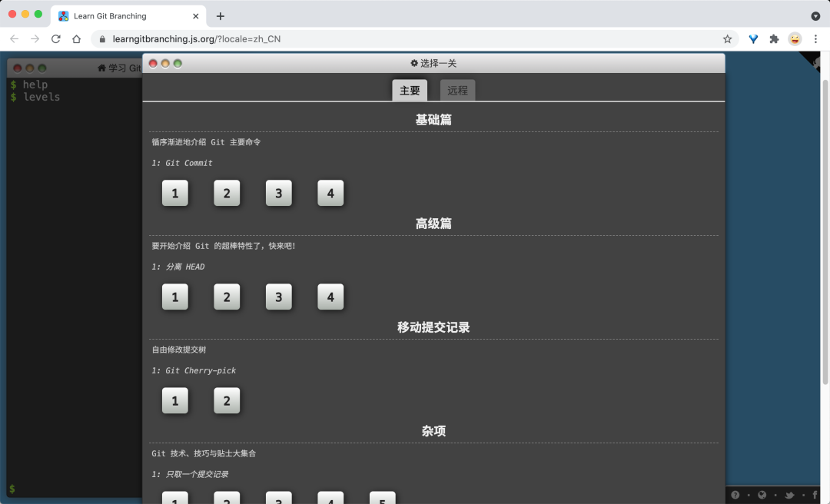Start level 3 of 高级篇

[278, 297]
